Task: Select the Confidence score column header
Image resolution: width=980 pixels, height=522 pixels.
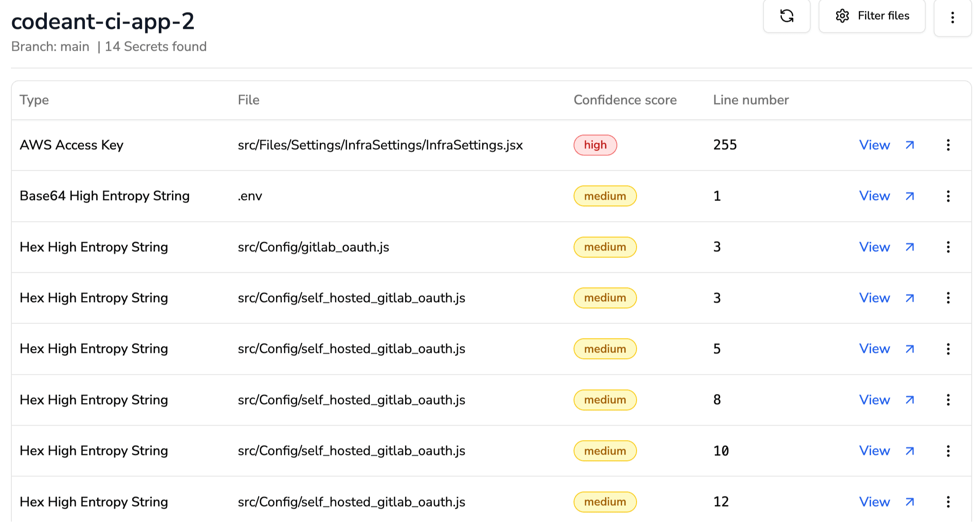Action: [625, 100]
